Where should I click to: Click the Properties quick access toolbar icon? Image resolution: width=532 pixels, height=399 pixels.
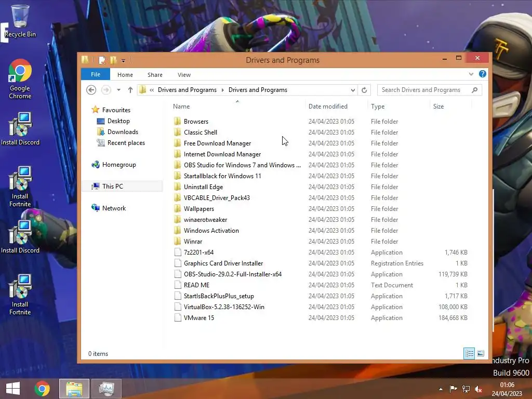(x=102, y=60)
